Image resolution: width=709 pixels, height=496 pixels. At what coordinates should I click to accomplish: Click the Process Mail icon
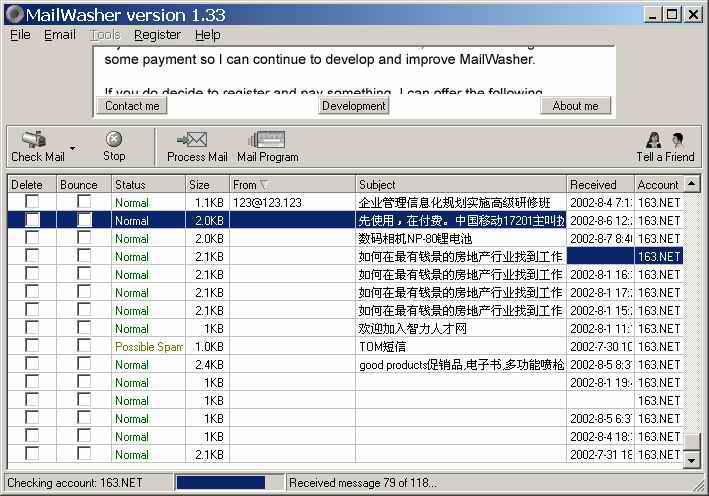coord(193,139)
